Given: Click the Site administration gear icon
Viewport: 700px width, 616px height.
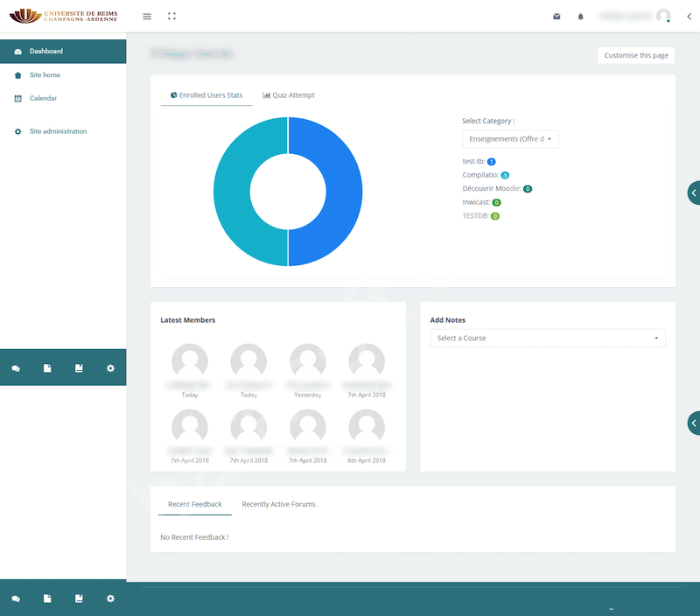Looking at the screenshot, I should point(17,131).
